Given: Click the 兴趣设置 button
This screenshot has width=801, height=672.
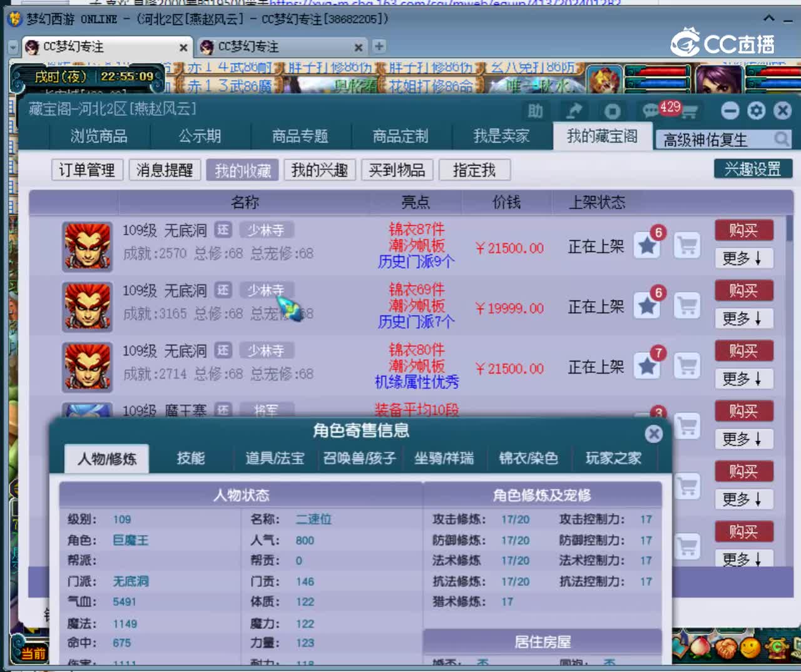Looking at the screenshot, I should (x=753, y=168).
